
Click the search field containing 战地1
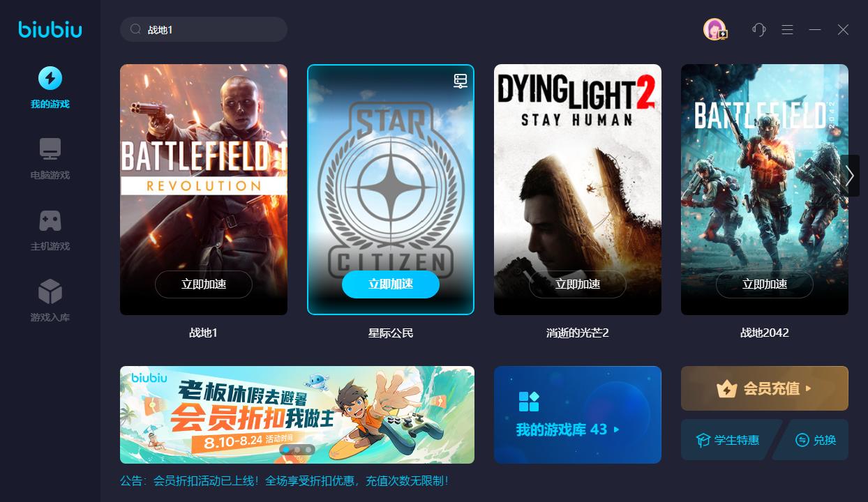tap(204, 29)
